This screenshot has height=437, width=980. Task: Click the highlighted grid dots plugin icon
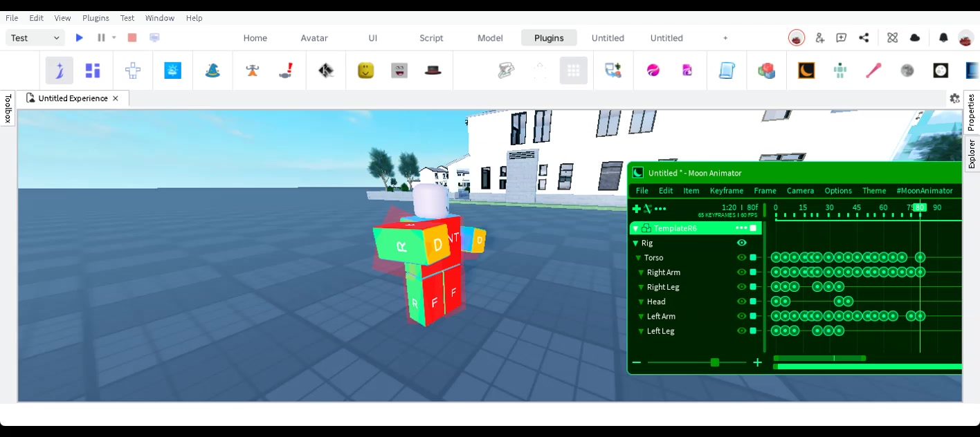pos(574,71)
